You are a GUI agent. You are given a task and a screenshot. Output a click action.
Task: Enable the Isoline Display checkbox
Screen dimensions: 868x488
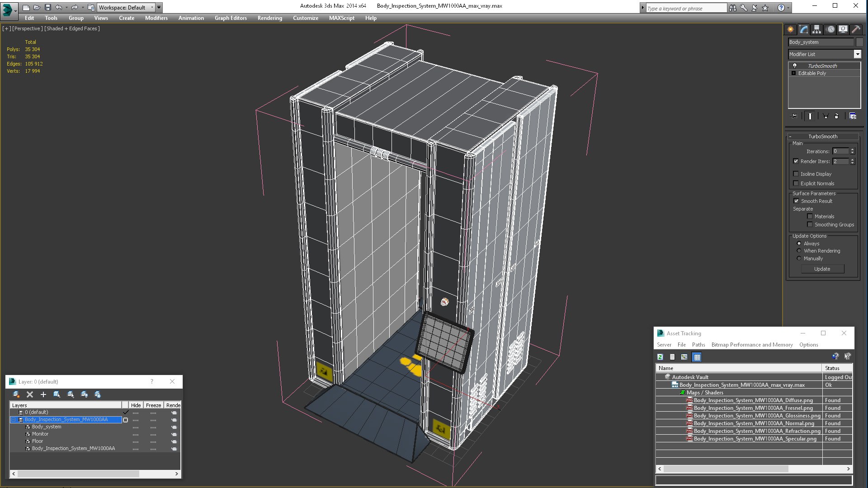click(796, 174)
